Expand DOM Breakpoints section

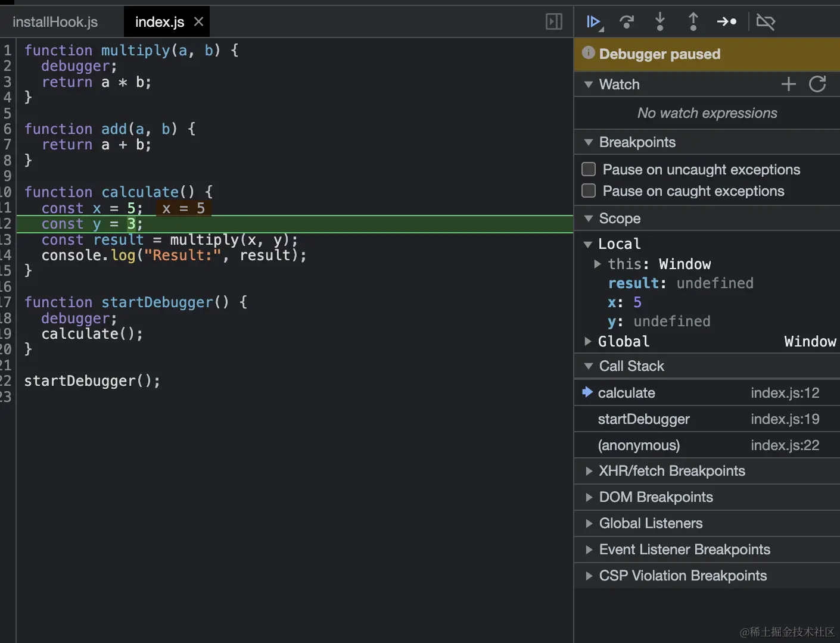tap(589, 497)
